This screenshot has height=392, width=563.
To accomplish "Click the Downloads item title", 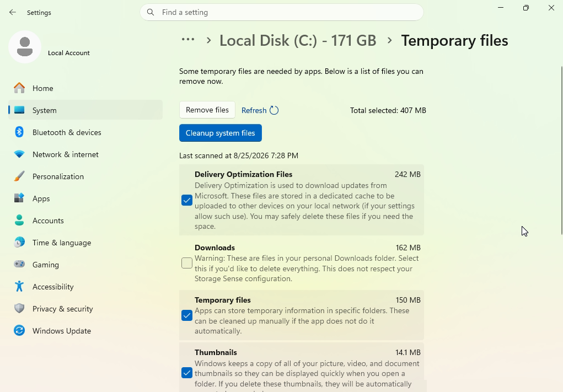I will coord(215,248).
